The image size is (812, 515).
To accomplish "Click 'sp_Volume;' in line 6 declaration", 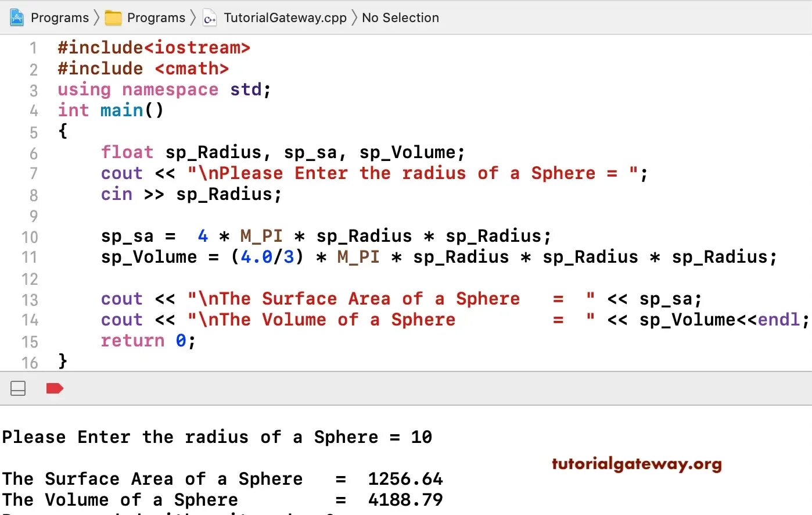I will pos(412,153).
